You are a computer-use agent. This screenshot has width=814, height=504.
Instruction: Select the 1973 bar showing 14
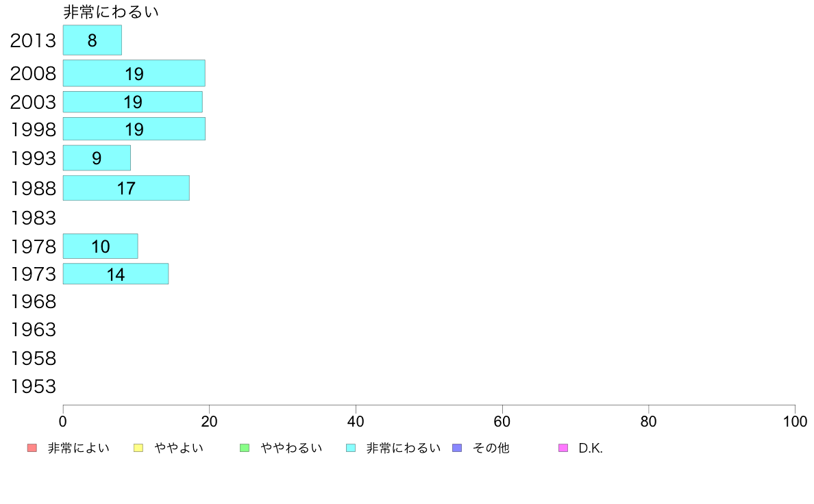coord(116,274)
